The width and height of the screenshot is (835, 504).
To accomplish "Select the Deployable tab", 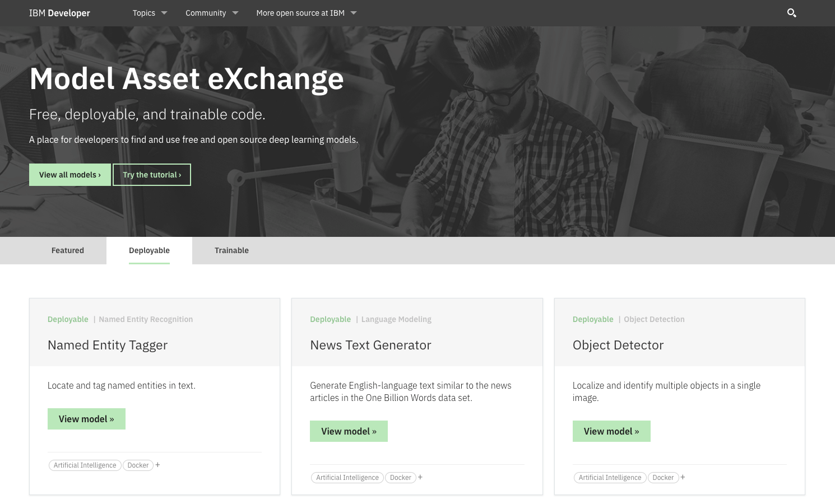I will click(x=149, y=250).
